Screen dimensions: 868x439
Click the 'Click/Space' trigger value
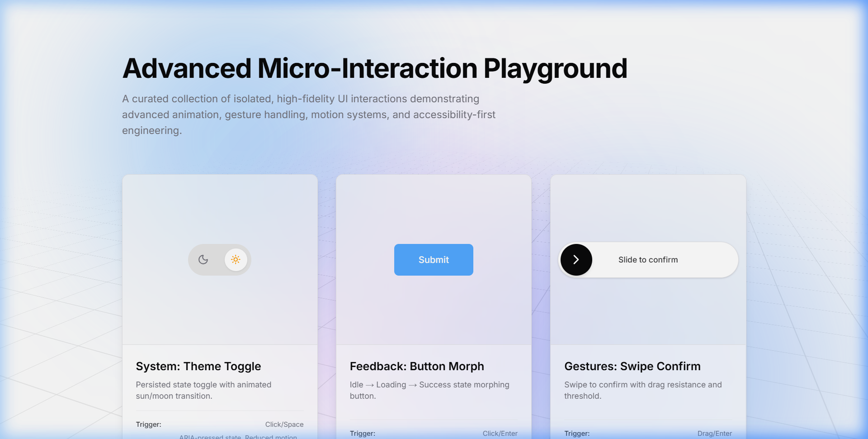(284, 425)
